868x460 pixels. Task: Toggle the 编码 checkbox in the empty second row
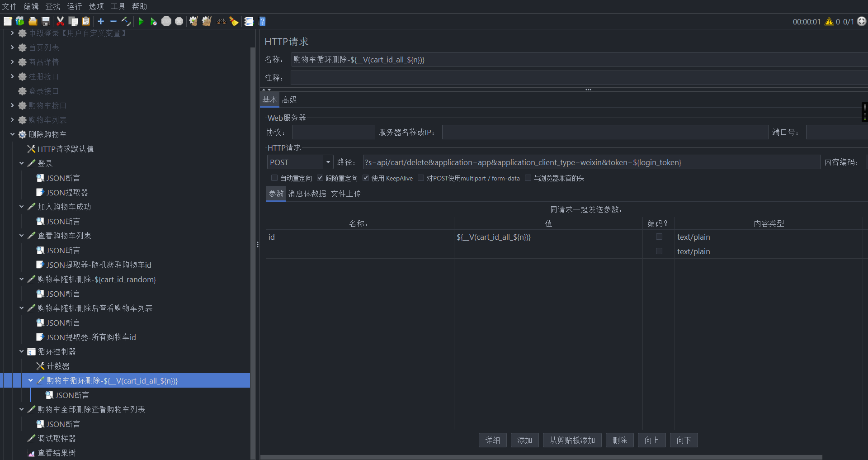659,251
